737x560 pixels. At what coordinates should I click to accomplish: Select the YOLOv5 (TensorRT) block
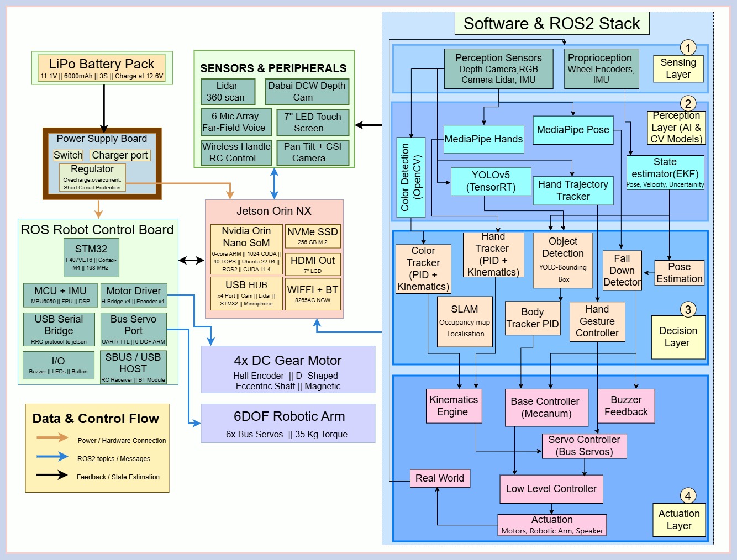[x=491, y=181]
